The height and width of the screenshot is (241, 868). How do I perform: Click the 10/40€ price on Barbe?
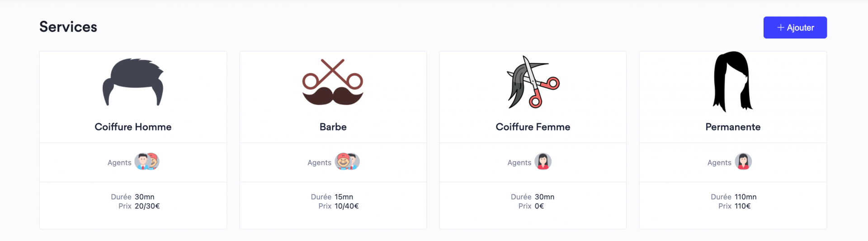coord(347,206)
